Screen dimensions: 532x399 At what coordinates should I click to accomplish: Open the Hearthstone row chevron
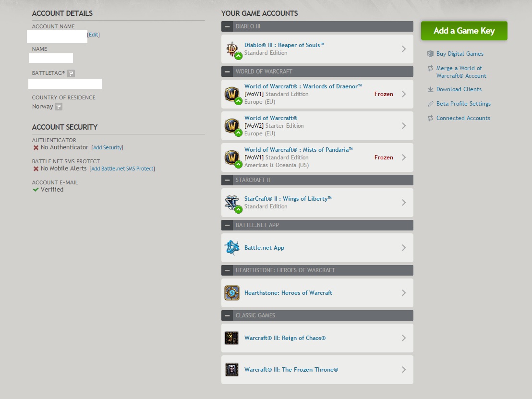pos(404,293)
